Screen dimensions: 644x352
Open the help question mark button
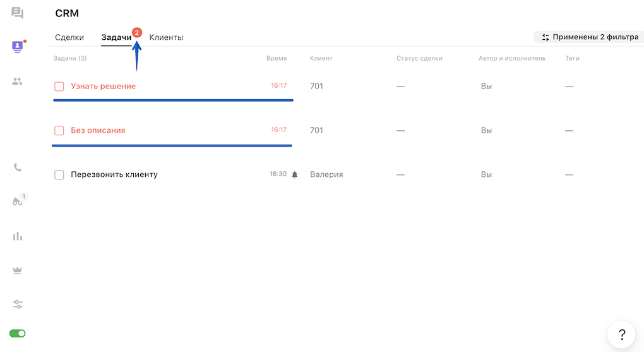click(x=621, y=335)
